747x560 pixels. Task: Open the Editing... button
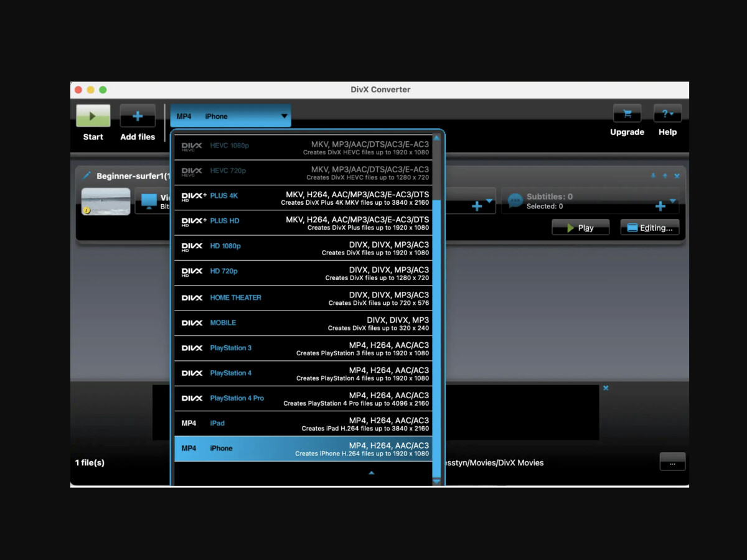pos(649,228)
